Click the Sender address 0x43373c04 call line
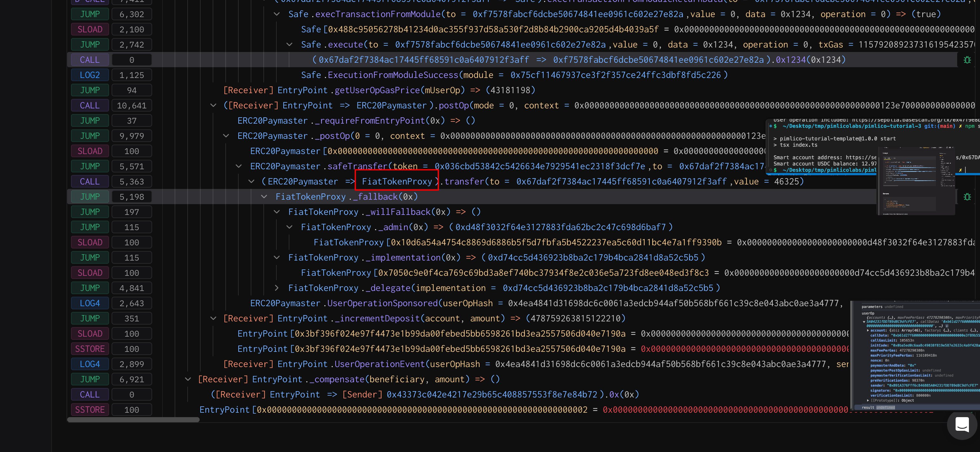 click(425, 395)
